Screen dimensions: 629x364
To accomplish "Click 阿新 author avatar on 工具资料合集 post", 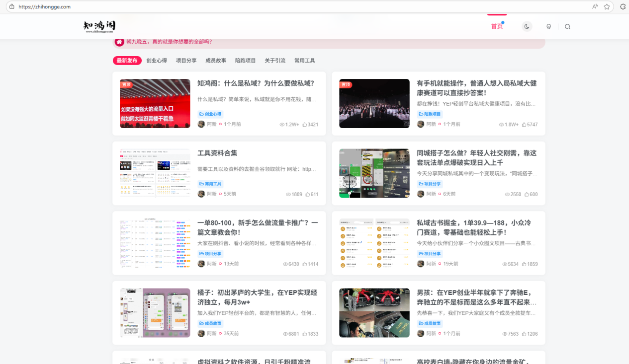I will pyautogui.click(x=201, y=194).
